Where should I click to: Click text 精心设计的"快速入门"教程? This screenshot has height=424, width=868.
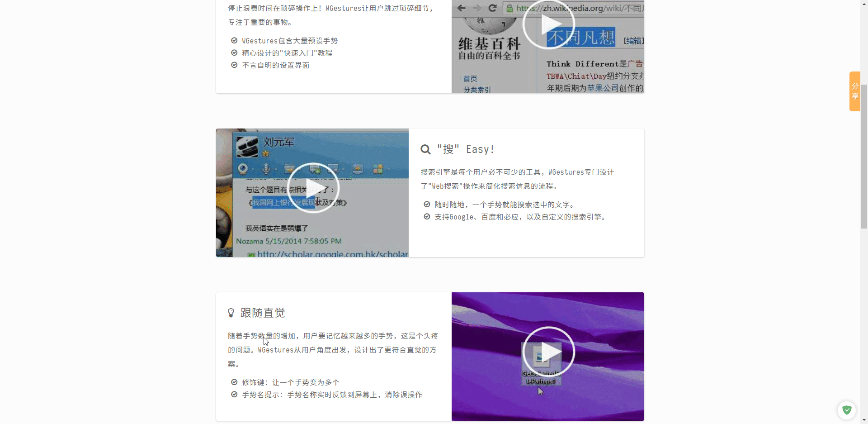tap(287, 53)
